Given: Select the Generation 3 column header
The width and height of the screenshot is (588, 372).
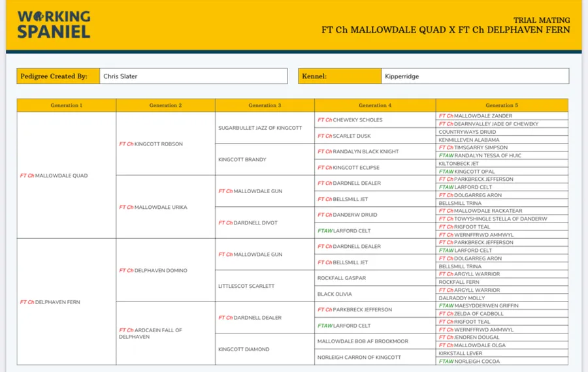Looking at the screenshot, I should 265,105.
